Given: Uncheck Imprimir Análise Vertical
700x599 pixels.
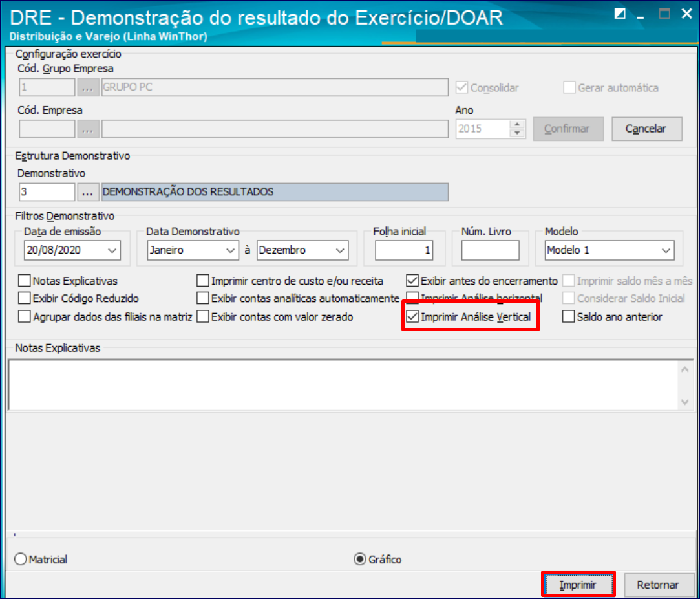Looking at the screenshot, I should (412, 317).
